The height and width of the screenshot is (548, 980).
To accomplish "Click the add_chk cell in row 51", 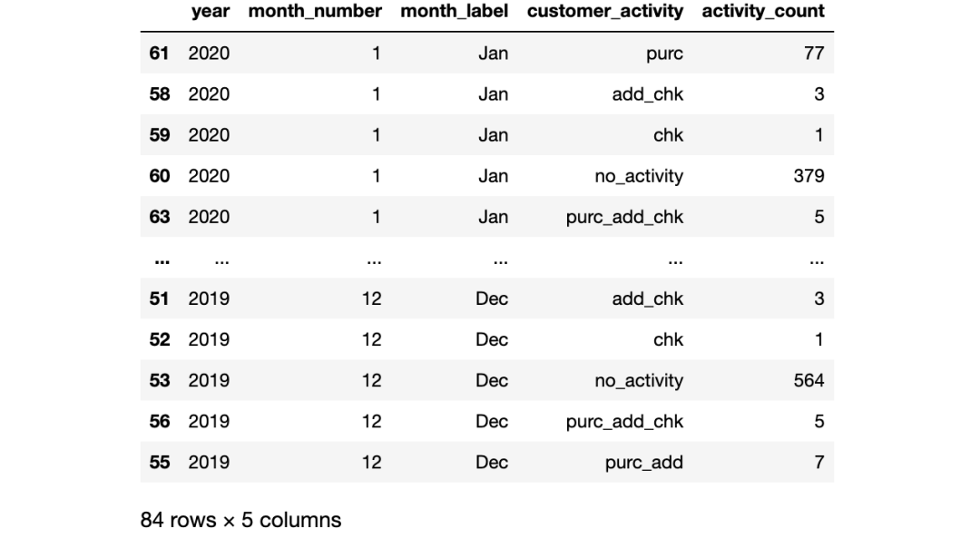I will click(648, 299).
